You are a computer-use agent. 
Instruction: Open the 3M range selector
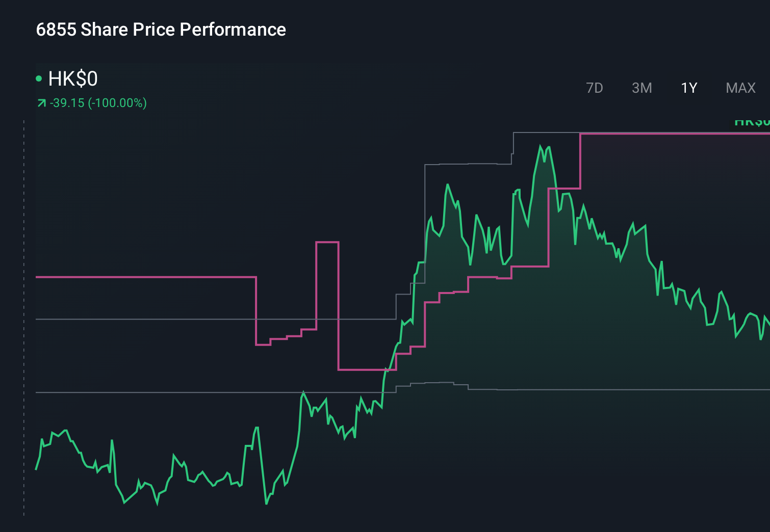(642, 88)
